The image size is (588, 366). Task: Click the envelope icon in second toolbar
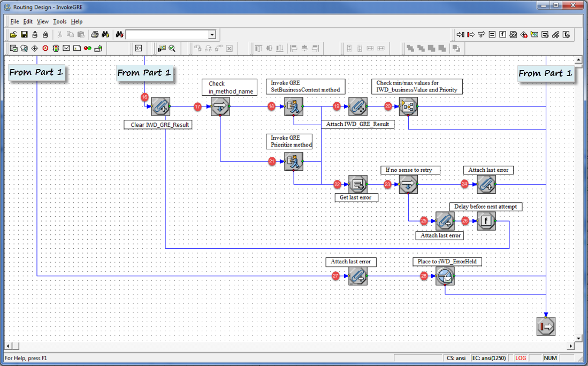(66, 48)
